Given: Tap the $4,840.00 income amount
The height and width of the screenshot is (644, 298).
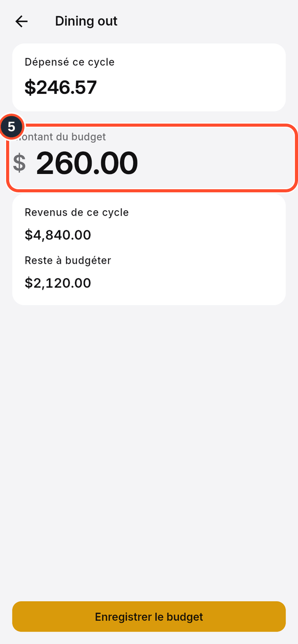Looking at the screenshot, I should 58,235.
